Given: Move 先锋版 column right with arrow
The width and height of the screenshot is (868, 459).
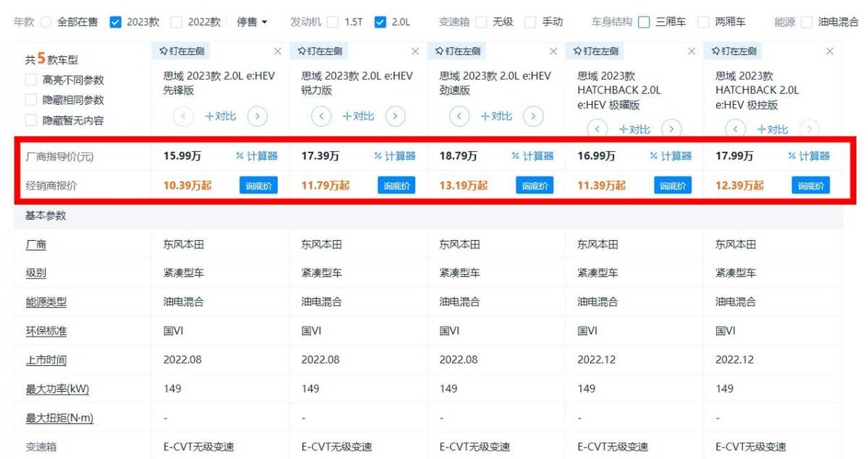Looking at the screenshot, I should coord(258,116).
